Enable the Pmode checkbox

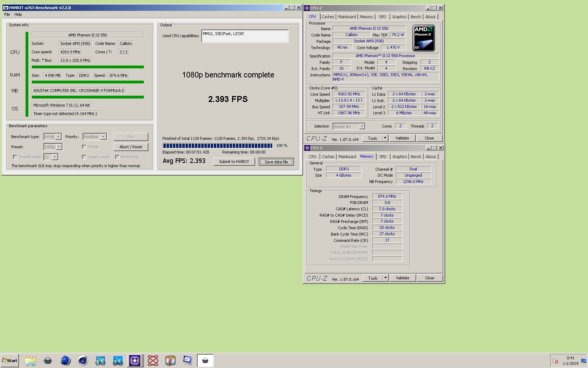click(84, 147)
